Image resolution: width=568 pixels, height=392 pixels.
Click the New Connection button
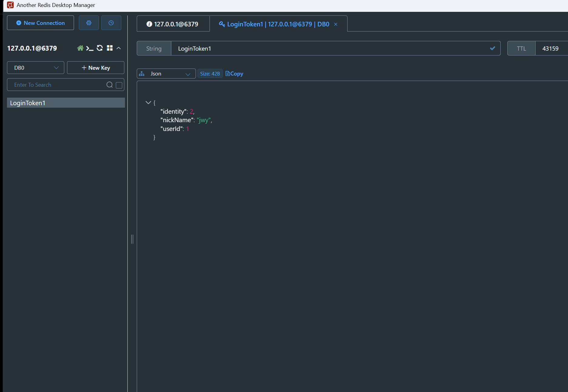click(x=40, y=23)
